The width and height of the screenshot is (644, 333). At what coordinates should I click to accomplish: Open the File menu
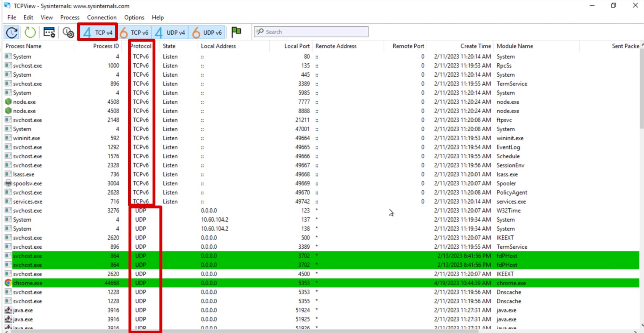(x=12, y=18)
